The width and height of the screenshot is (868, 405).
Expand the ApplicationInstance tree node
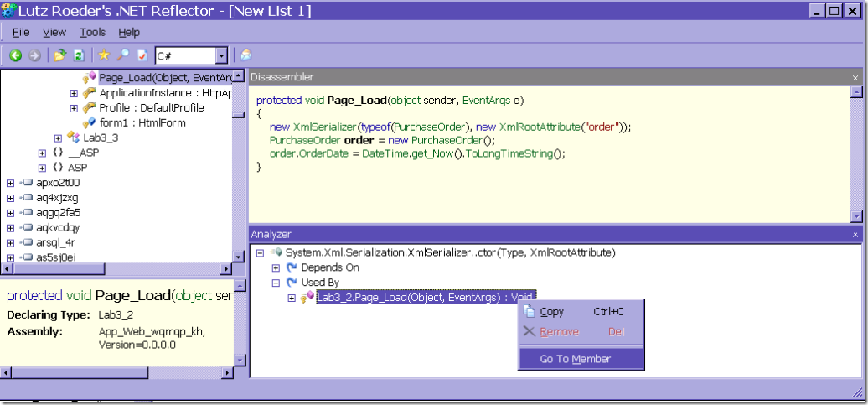74,92
